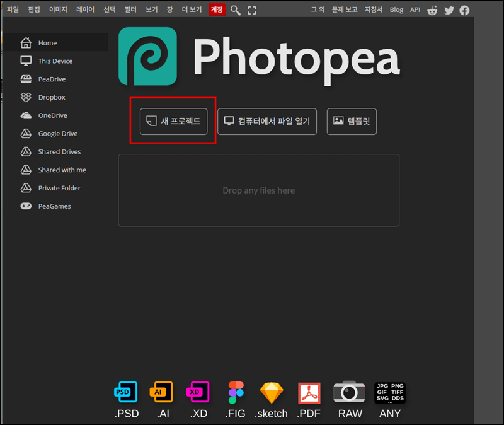The image size is (504, 425).
Task: Click the Twitter bird icon
Action: point(449,10)
